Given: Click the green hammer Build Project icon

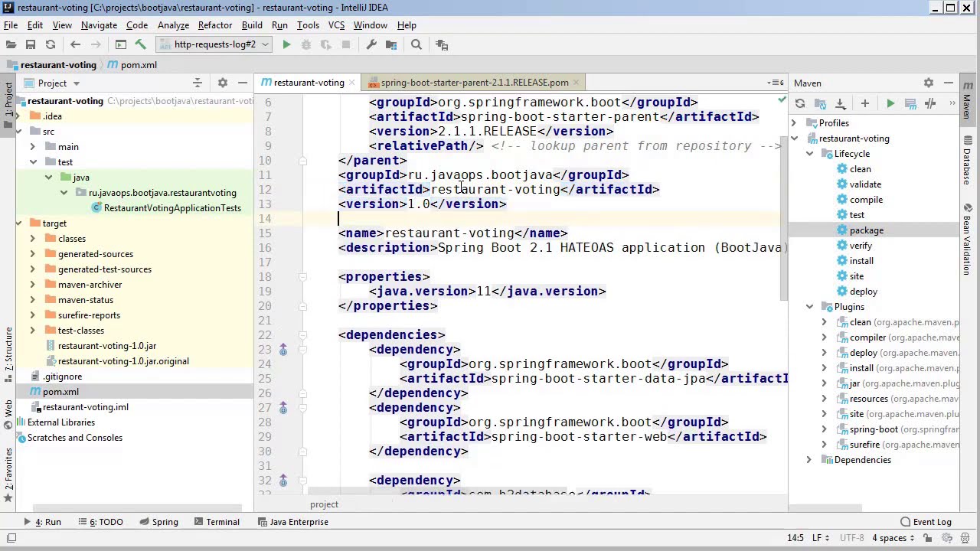Looking at the screenshot, I should [140, 44].
